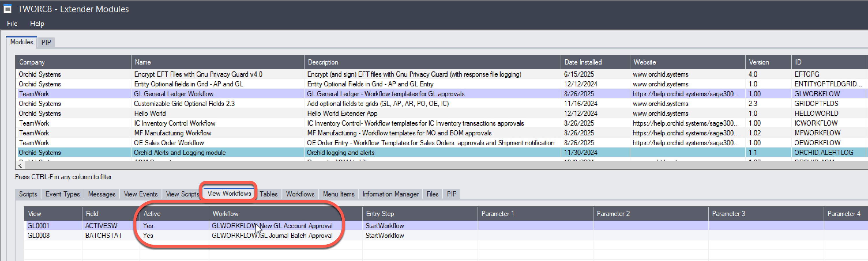Click the Extender Modules window title icon
Image resolution: width=868 pixels, height=261 pixels.
pyautogui.click(x=7, y=9)
